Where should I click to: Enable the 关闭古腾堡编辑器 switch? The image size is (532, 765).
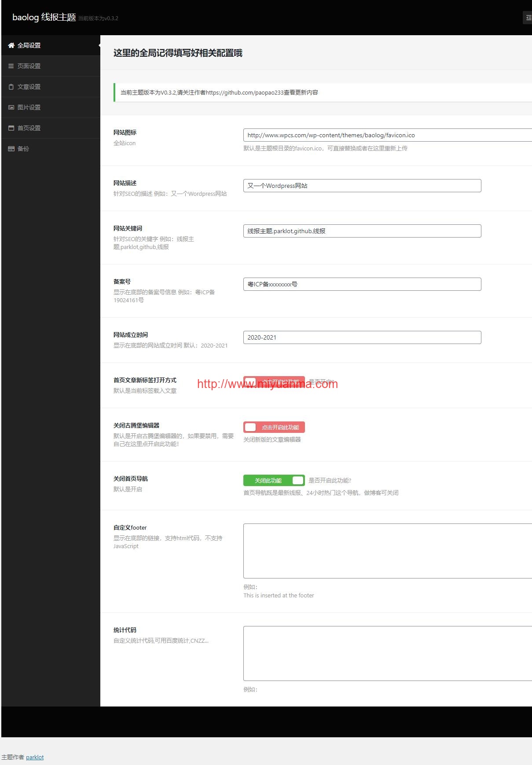tap(274, 427)
